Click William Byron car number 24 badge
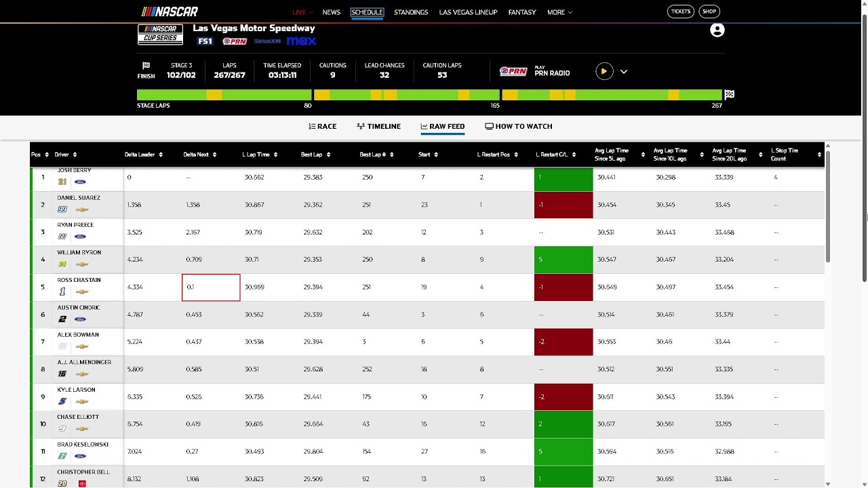The width and height of the screenshot is (868, 488). point(62,264)
